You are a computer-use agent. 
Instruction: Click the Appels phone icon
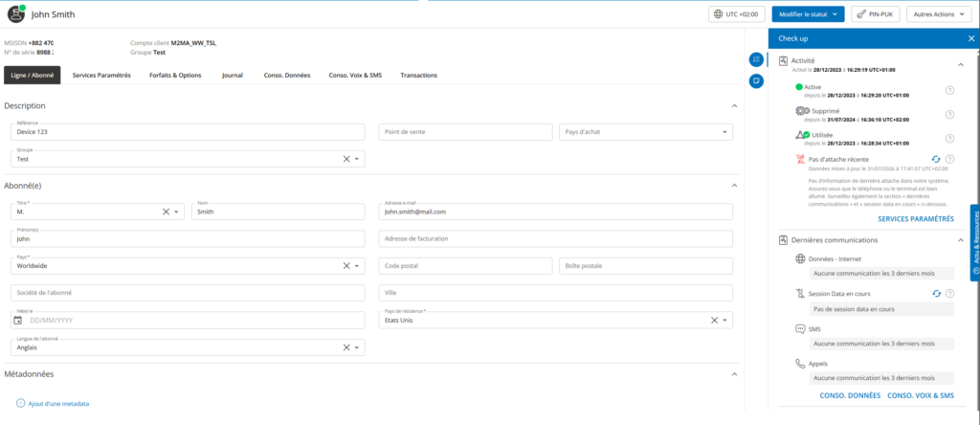coord(800,363)
